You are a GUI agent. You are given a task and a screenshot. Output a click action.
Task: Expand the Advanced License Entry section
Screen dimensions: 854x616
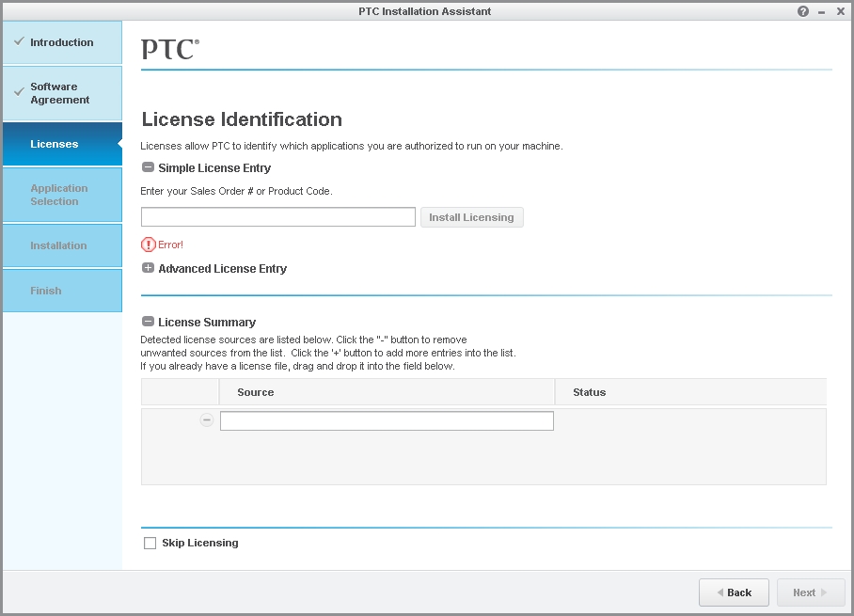148,268
